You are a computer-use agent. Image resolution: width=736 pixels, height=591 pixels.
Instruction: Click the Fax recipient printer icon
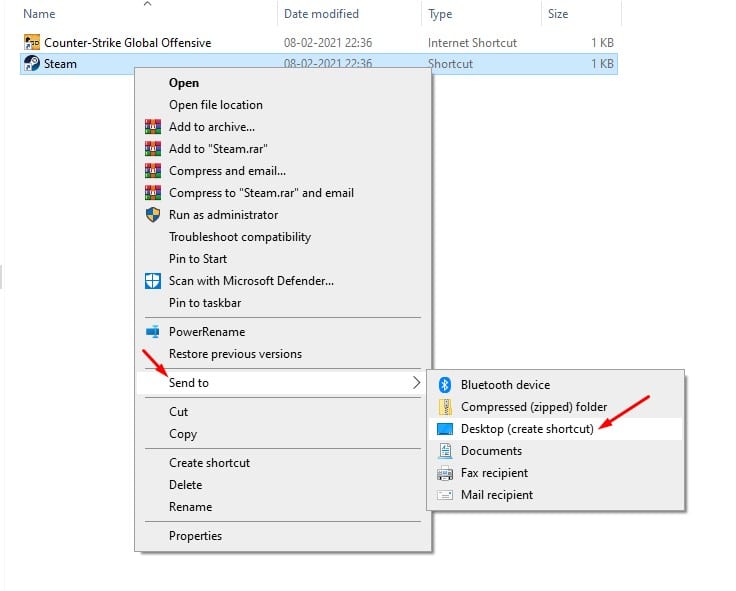click(445, 473)
